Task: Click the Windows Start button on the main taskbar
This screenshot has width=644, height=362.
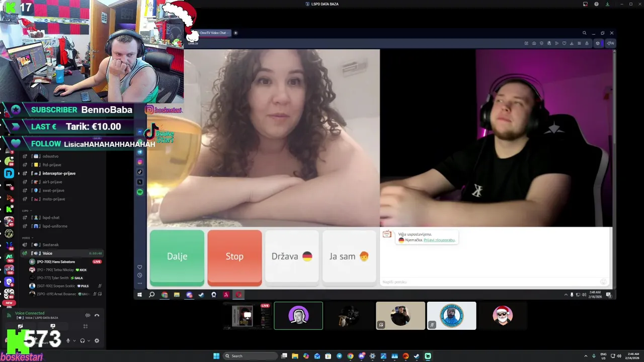Action: click(216, 356)
